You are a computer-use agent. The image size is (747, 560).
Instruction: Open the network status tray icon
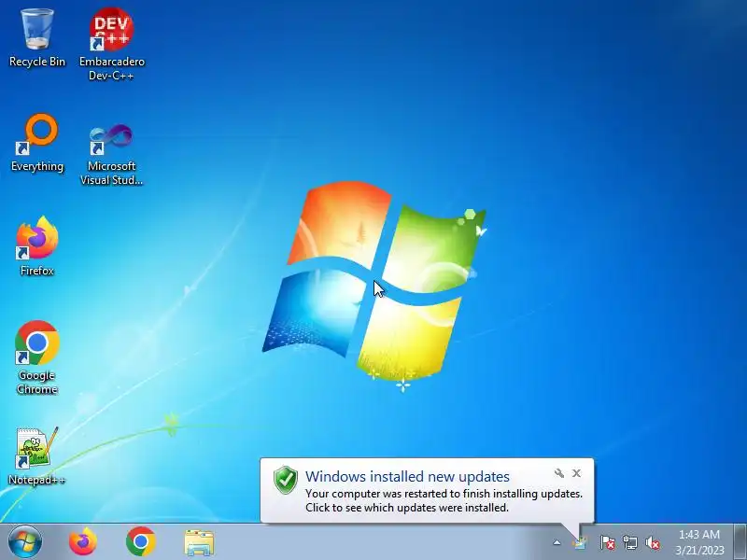pos(629,542)
